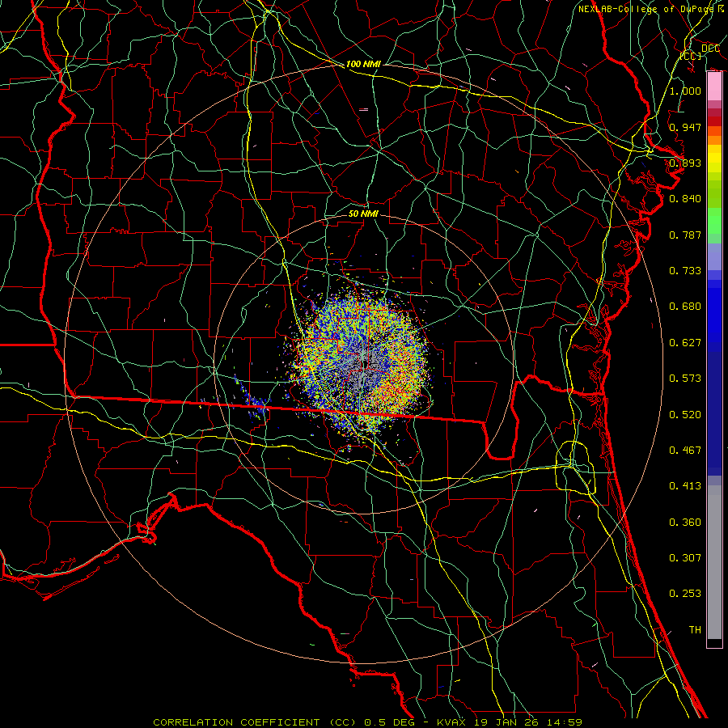Screen dimensions: 728x728
Task: Click the 0.840 legend value
Action: 685,199
